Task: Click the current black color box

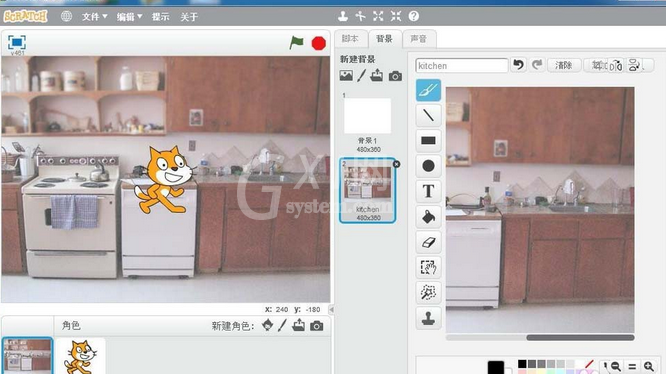Action: coord(496,367)
